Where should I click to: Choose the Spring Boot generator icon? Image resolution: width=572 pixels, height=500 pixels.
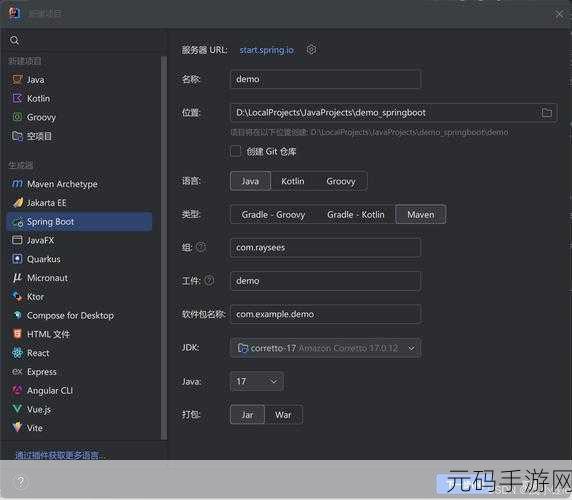click(17, 222)
